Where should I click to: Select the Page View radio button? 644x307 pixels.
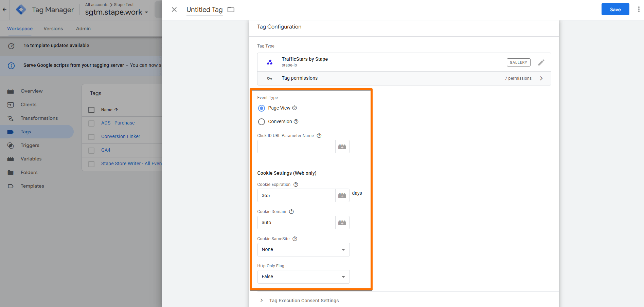tap(262, 108)
